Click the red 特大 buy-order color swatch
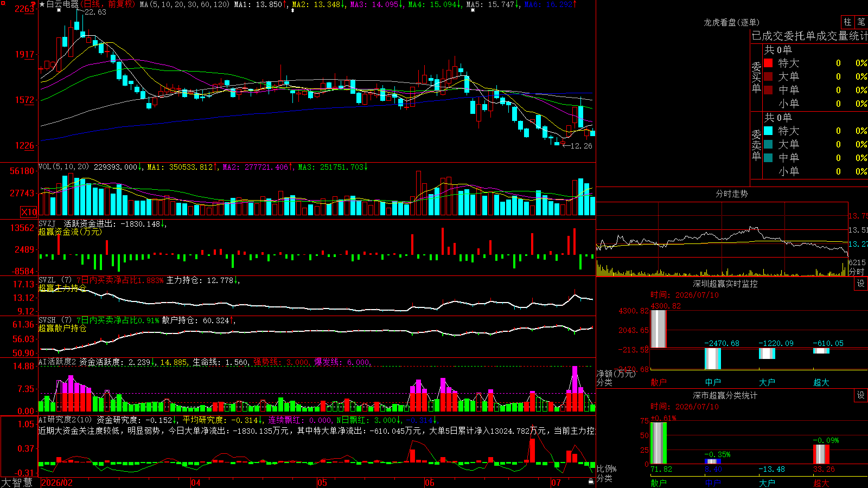868x488 pixels. [768, 63]
